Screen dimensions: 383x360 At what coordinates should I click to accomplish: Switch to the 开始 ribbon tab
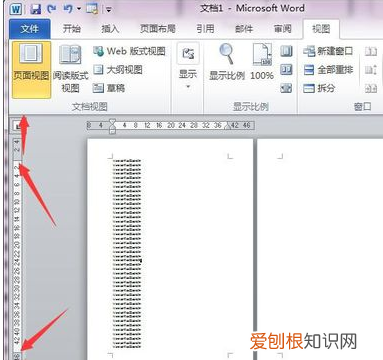point(72,29)
